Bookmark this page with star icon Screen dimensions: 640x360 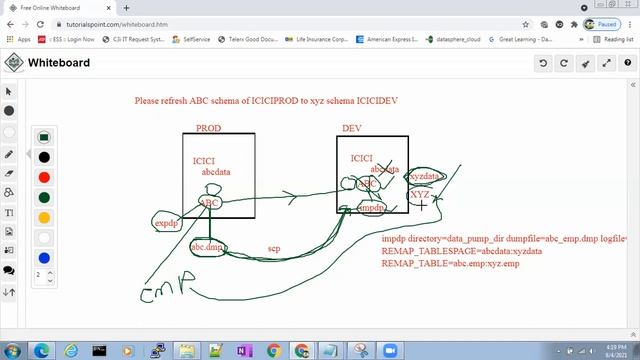526,24
